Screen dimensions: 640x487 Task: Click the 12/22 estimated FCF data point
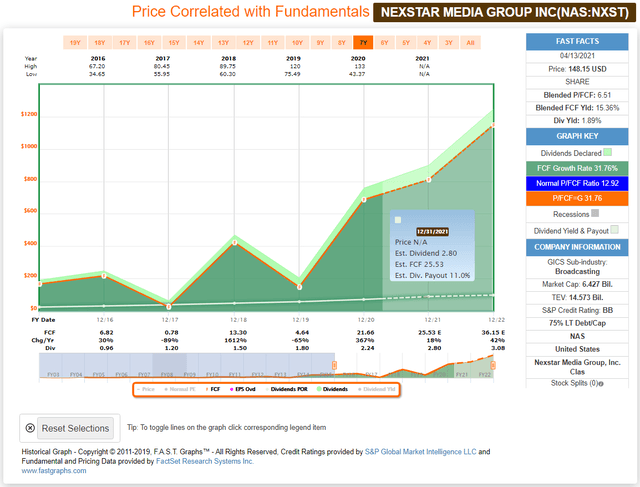[493, 125]
